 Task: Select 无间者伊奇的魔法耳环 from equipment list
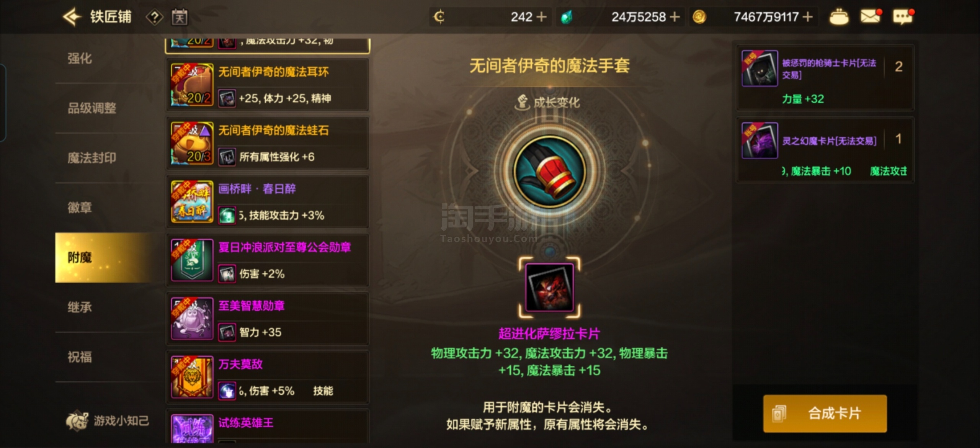267,85
